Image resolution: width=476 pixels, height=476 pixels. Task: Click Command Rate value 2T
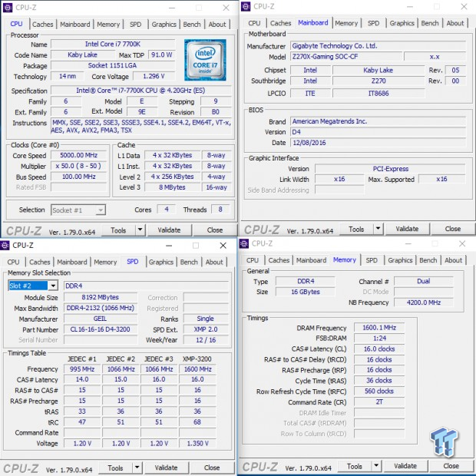coord(379,402)
